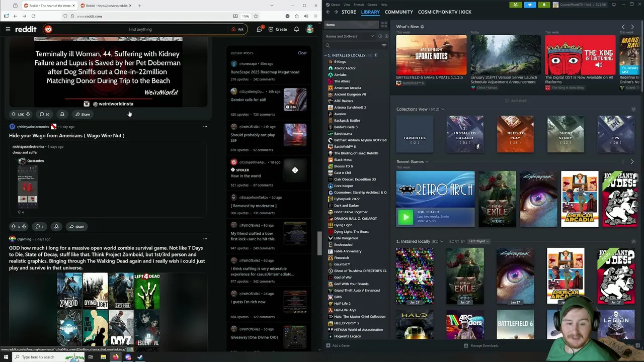
Task: Open Reddit notifications bell
Action: [x=296, y=29]
